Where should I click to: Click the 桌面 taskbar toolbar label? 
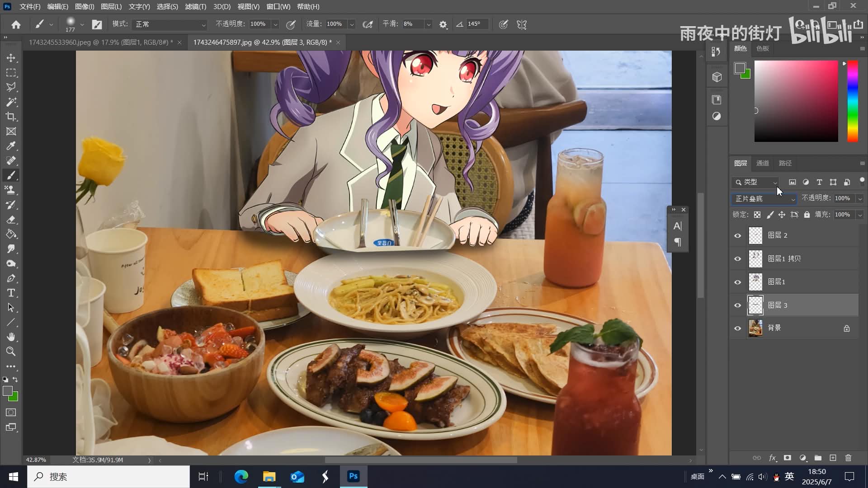pos(697,476)
